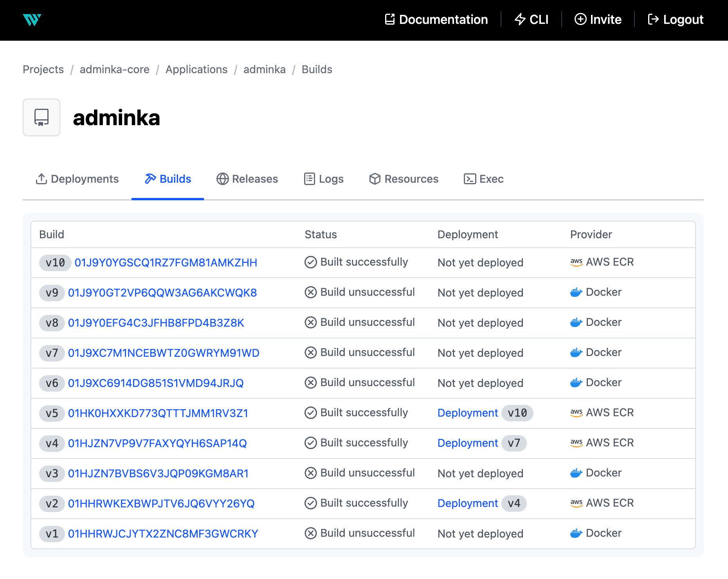Open the Logs tab
The width and height of the screenshot is (728, 579).
[x=324, y=179]
